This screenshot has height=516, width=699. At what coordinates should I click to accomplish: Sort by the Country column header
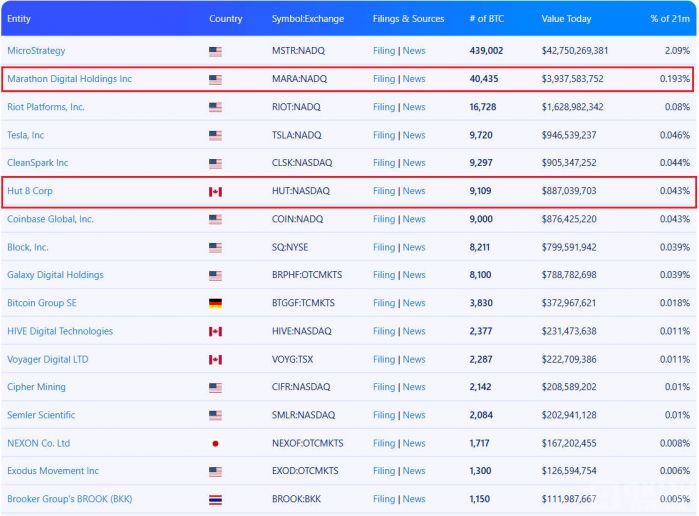tap(226, 19)
